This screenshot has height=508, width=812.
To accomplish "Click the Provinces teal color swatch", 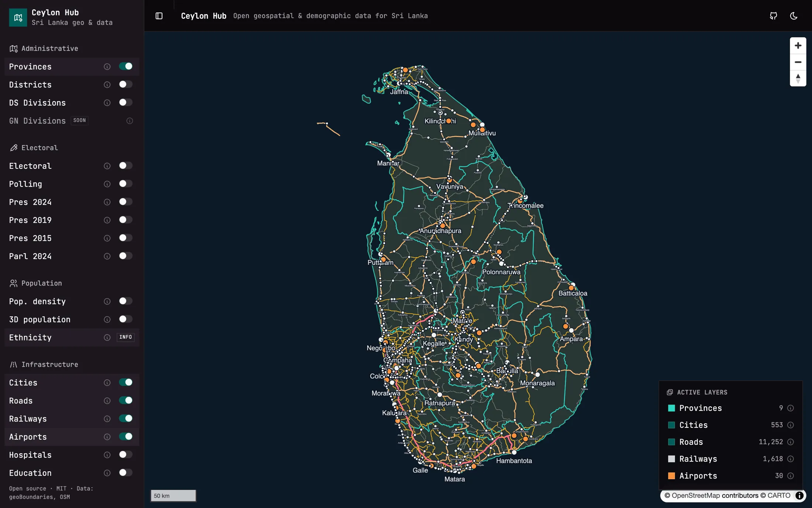I will click(x=671, y=408).
